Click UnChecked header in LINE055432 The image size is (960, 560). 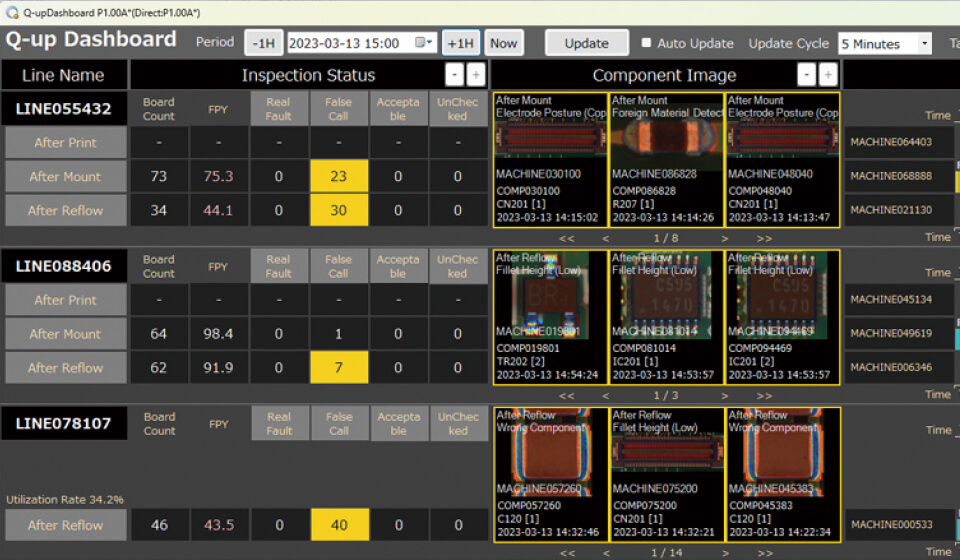pyautogui.click(x=457, y=109)
